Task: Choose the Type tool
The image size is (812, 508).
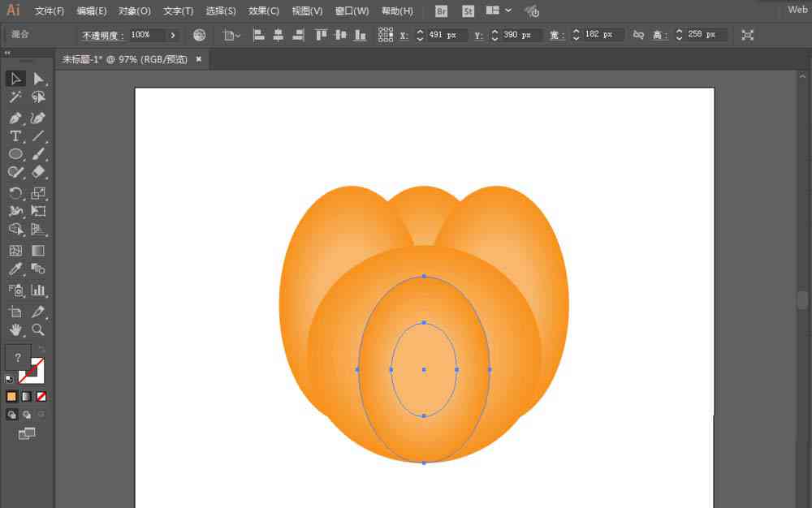Action: click(x=15, y=136)
